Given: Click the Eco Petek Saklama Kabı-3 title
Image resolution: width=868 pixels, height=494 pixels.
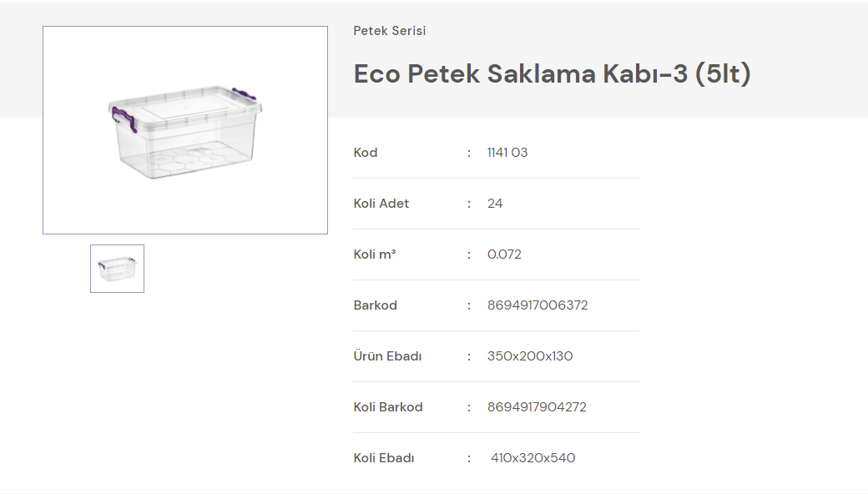Looking at the screenshot, I should click(553, 74).
